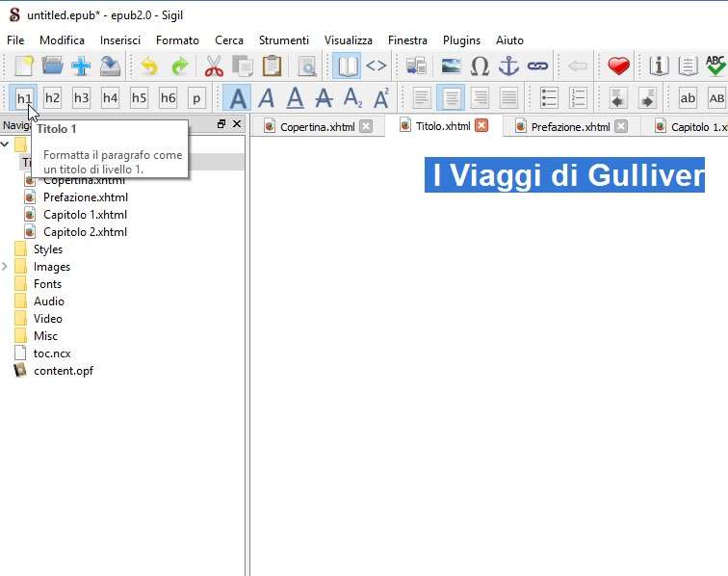
Task: Toggle italic text formatting
Action: coord(266,98)
